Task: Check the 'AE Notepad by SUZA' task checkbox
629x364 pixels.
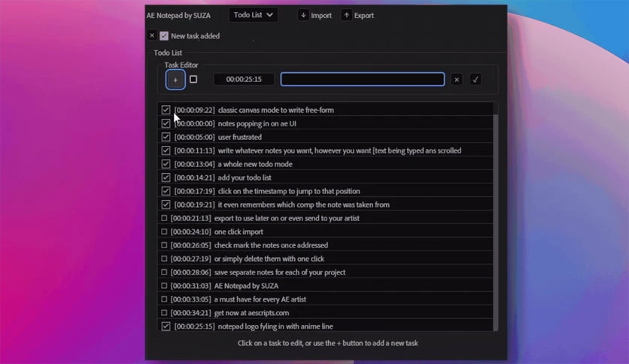Action: [164, 286]
